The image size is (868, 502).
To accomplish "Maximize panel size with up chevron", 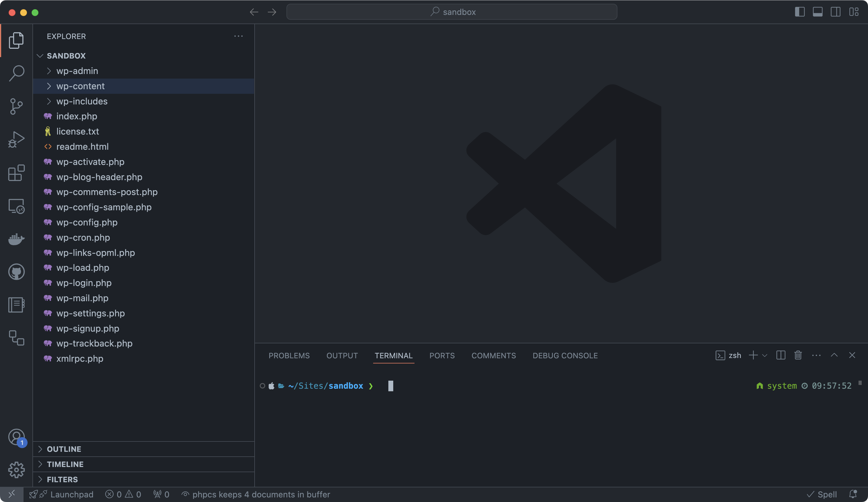I will click(834, 355).
